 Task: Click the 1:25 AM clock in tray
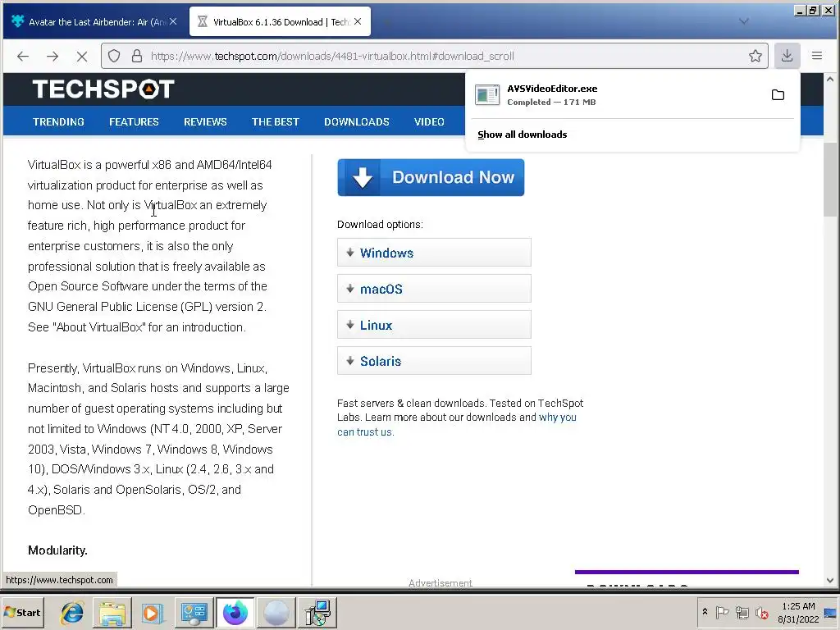(x=798, y=606)
